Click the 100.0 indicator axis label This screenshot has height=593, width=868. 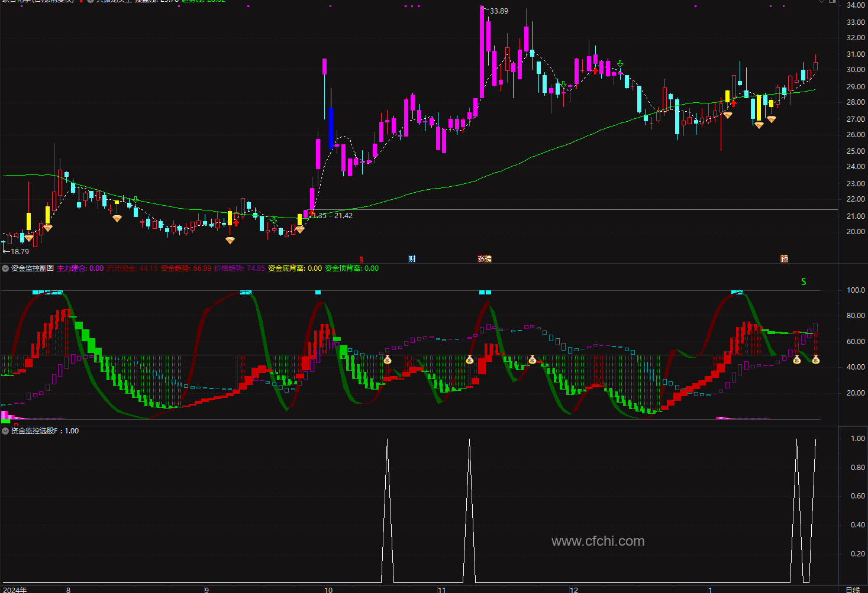856,290
